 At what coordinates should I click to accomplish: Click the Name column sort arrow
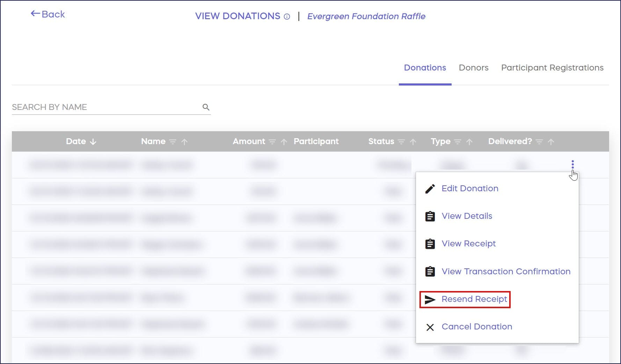(184, 142)
